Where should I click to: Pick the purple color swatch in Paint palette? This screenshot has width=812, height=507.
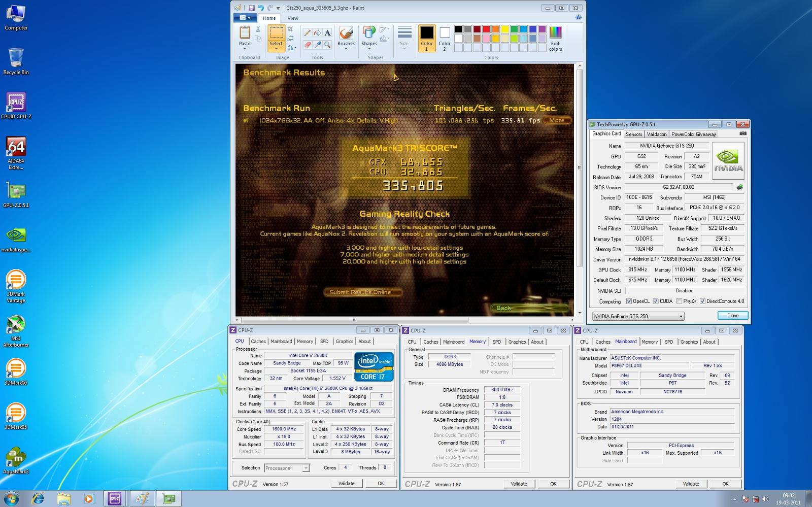(542, 29)
